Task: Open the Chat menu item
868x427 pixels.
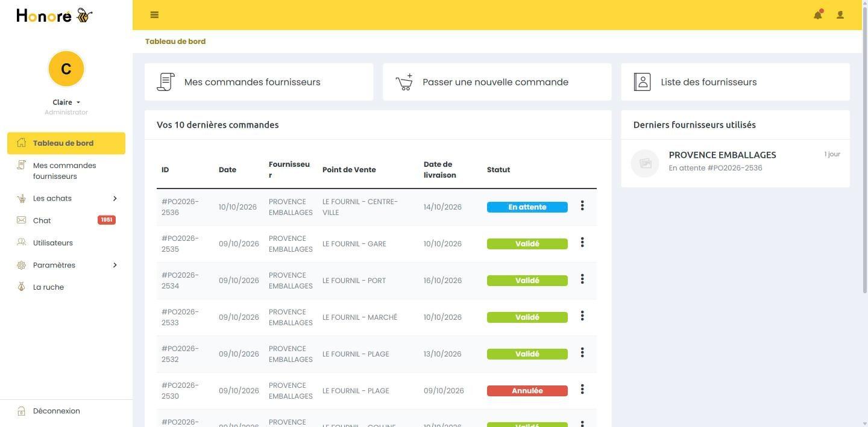Action: [x=66, y=220]
